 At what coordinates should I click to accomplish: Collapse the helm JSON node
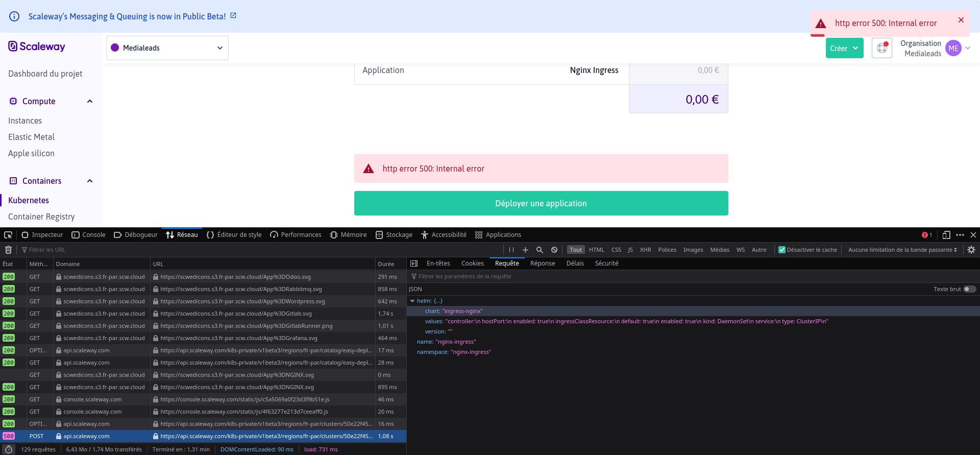pyautogui.click(x=412, y=301)
